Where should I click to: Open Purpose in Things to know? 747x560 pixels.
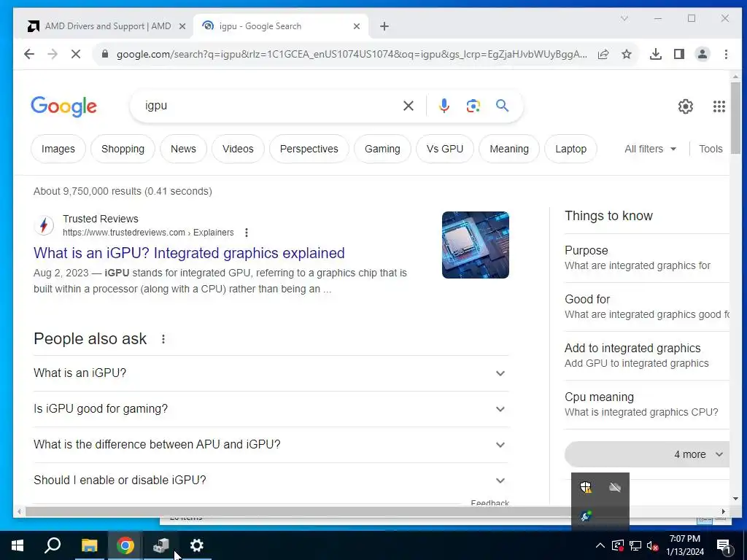coord(647,257)
